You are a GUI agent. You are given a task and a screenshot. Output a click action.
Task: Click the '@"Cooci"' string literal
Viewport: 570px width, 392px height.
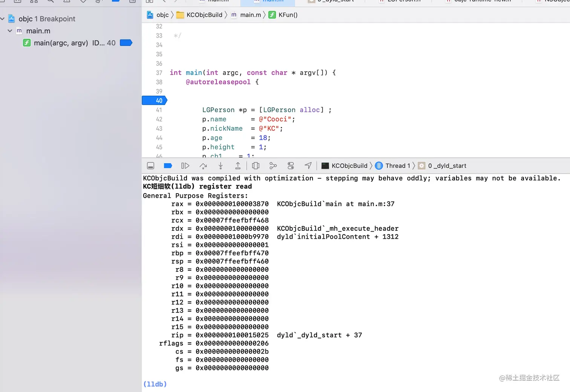[x=275, y=119]
